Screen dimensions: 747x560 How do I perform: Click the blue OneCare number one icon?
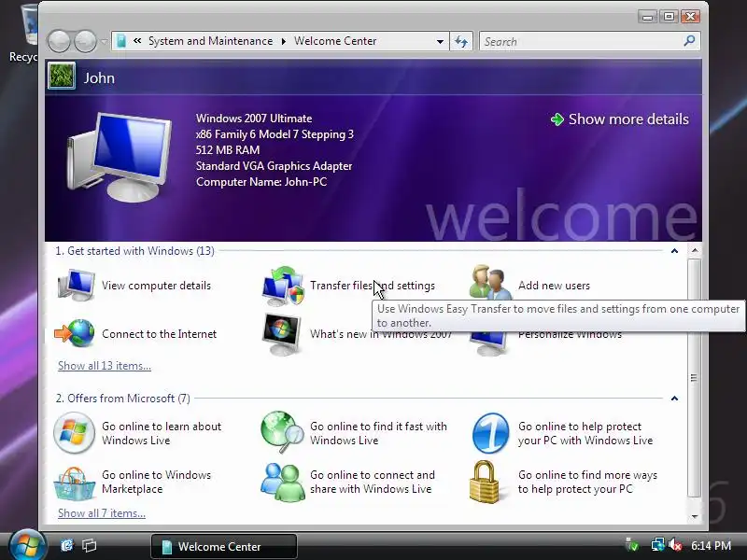click(x=490, y=433)
